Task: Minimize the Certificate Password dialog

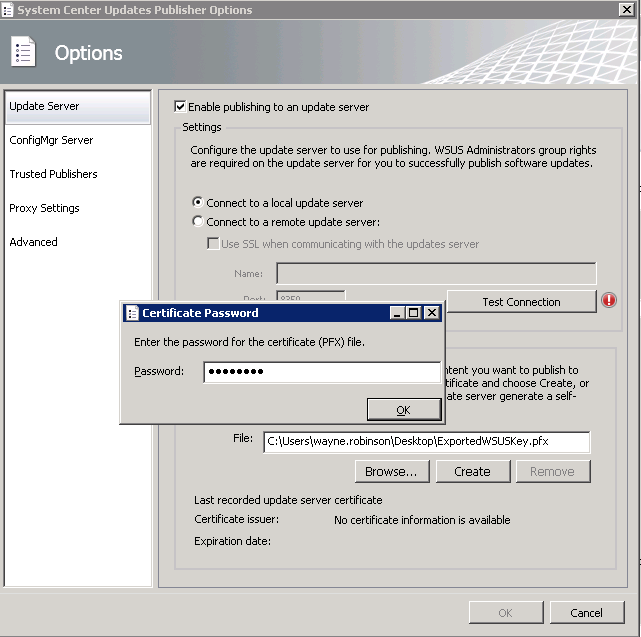Action: coord(397,313)
